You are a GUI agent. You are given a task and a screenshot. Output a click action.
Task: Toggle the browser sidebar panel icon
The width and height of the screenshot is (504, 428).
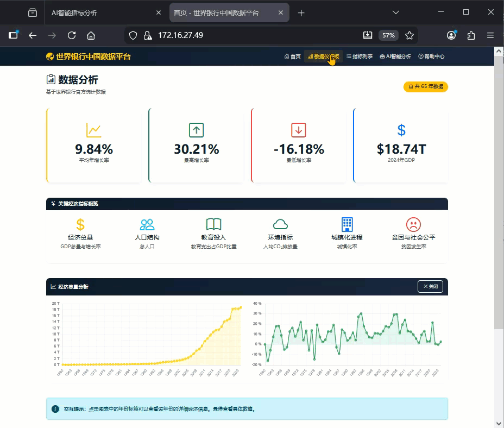click(x=13, y=35)
